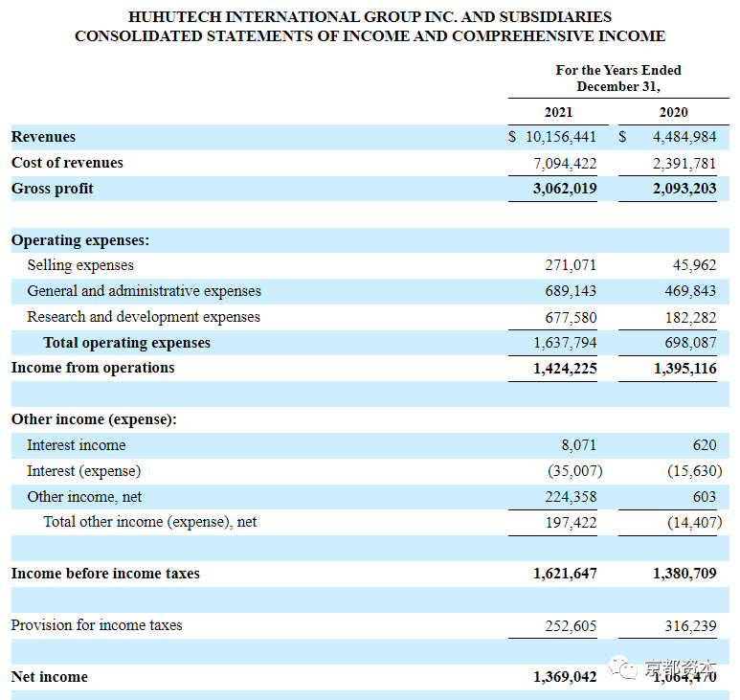Click Total other income (expense), net label
740x700 pixels.
point(150,522)
